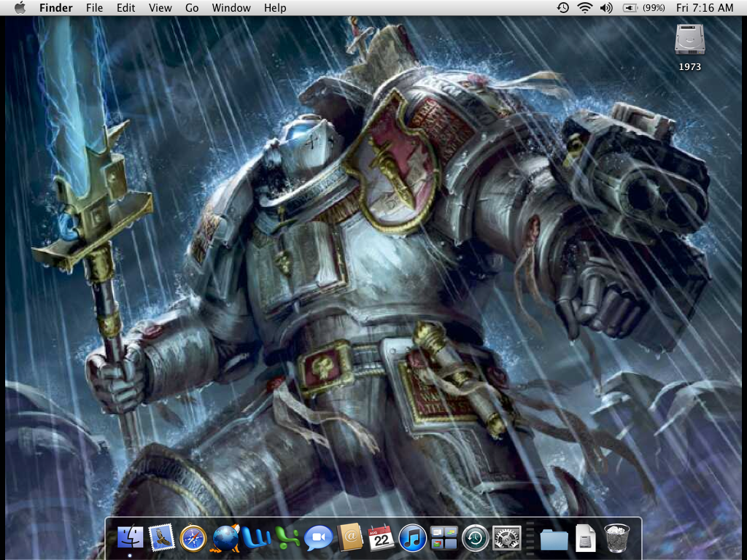Open iChat video bubble icon

(x=318, y=539)
